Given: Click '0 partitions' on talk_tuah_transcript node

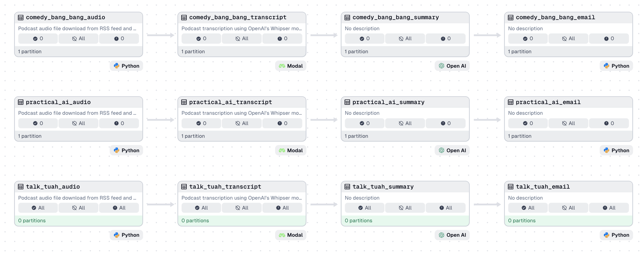Looking at the screenshot, I should pos(195,221).
